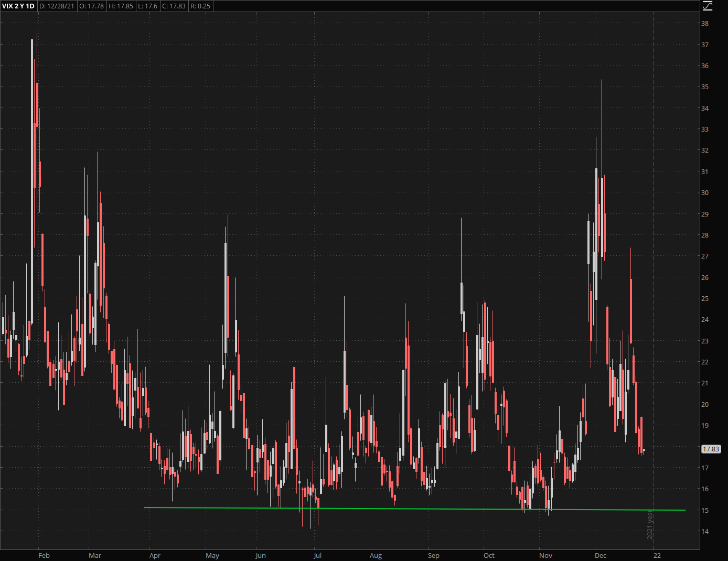The height and width of the screenshot is (561, 728).
Task: Click the open value O: 17.78
Action: 92,6
